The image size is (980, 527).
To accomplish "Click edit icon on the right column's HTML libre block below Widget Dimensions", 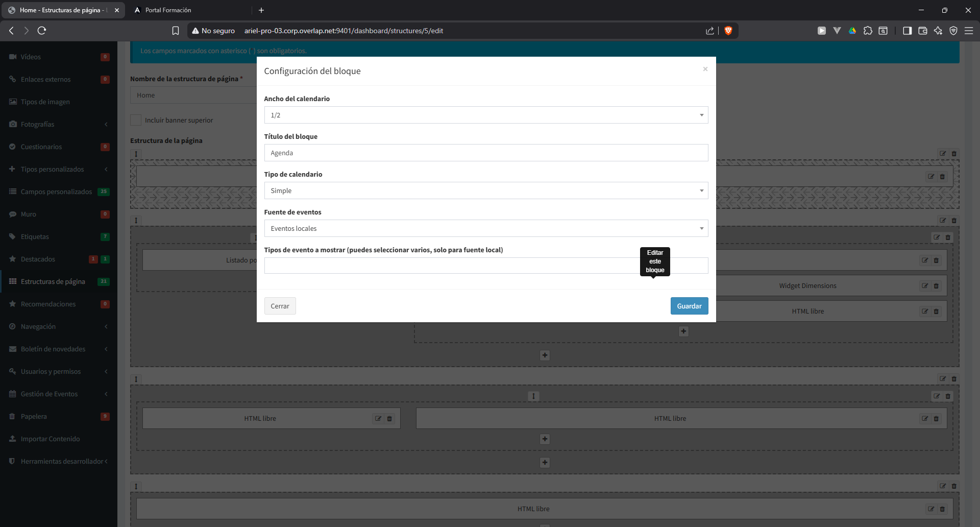I will coord(925,312).
